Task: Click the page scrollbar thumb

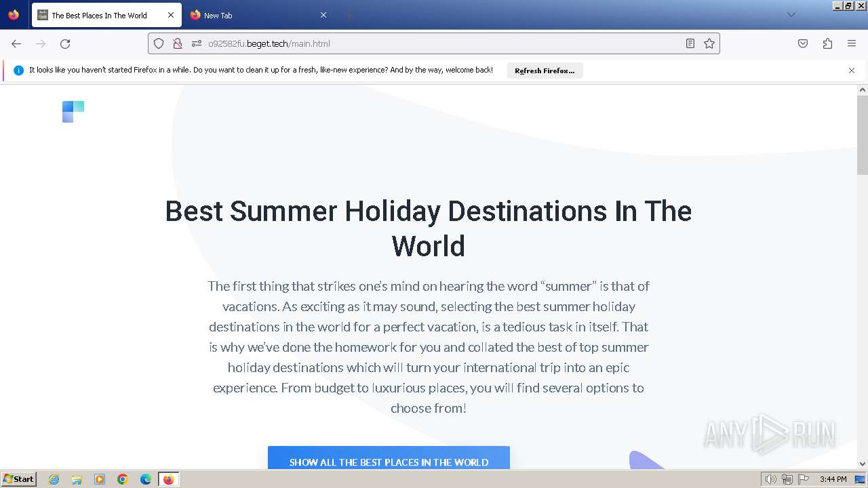Action: click(x=863, y=135)
